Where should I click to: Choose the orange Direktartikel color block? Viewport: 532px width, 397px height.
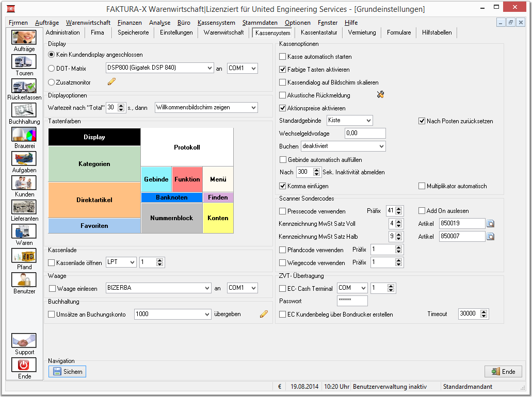click(94, 200)
